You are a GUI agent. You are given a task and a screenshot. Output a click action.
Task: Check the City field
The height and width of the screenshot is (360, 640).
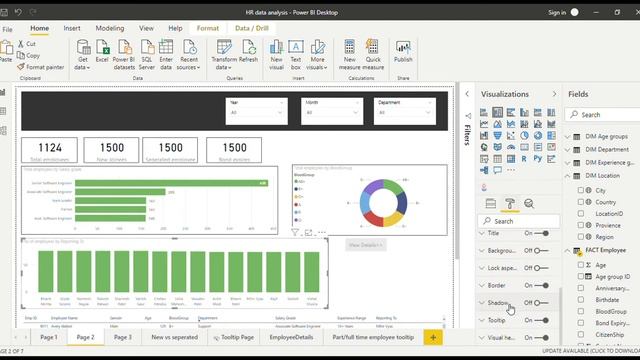(580, 190)
